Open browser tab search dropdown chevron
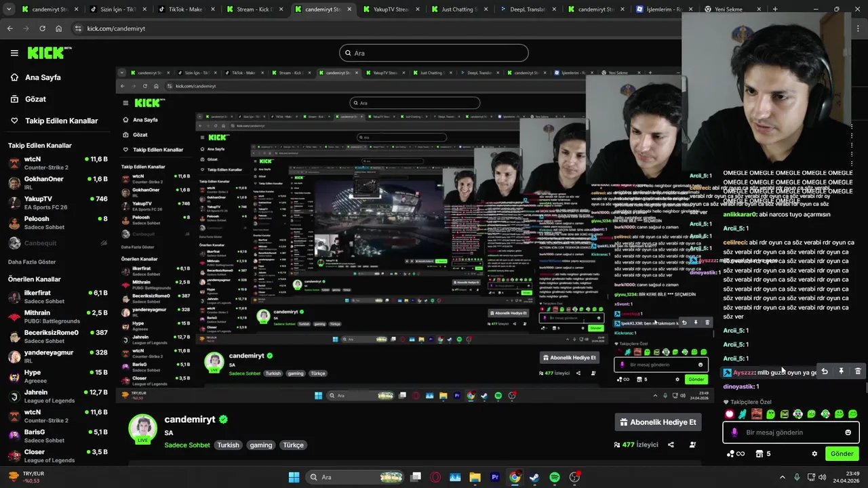868x488 pixels. pyautogui.click(x=9, y=9)
